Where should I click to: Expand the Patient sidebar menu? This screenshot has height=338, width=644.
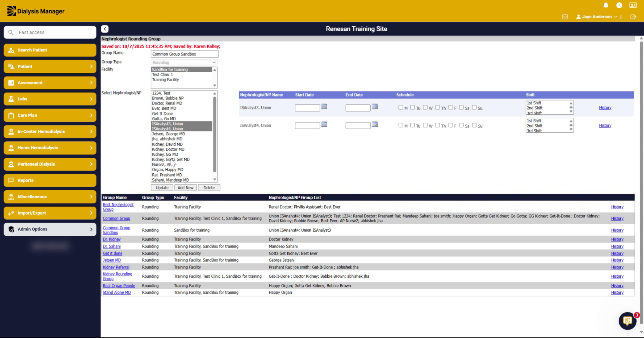(50, 66)
